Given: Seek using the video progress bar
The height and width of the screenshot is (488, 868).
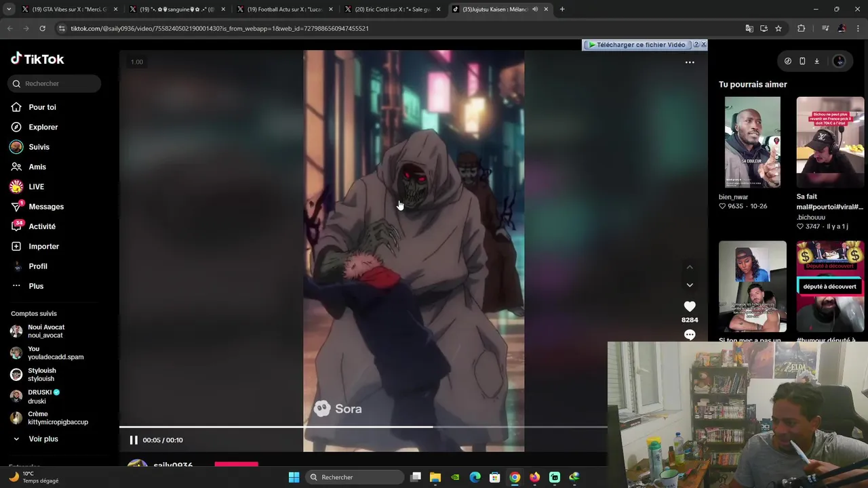Looking at the screenshot, I should [363, 427].
